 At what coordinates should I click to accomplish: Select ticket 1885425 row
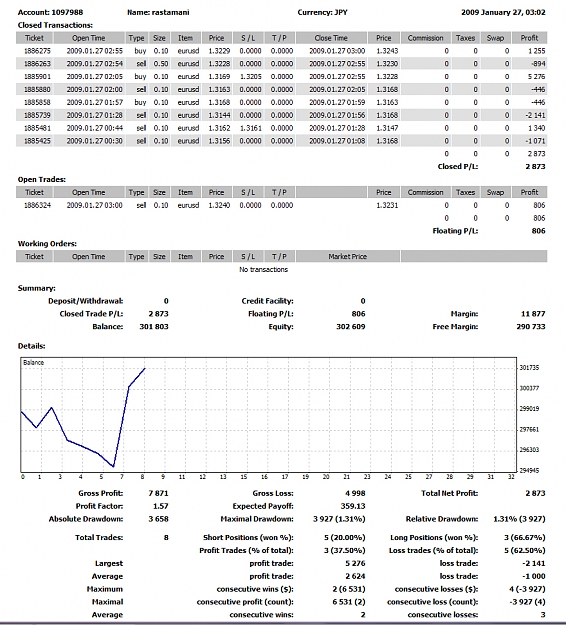pyautogui.click(x=281, y=141)
